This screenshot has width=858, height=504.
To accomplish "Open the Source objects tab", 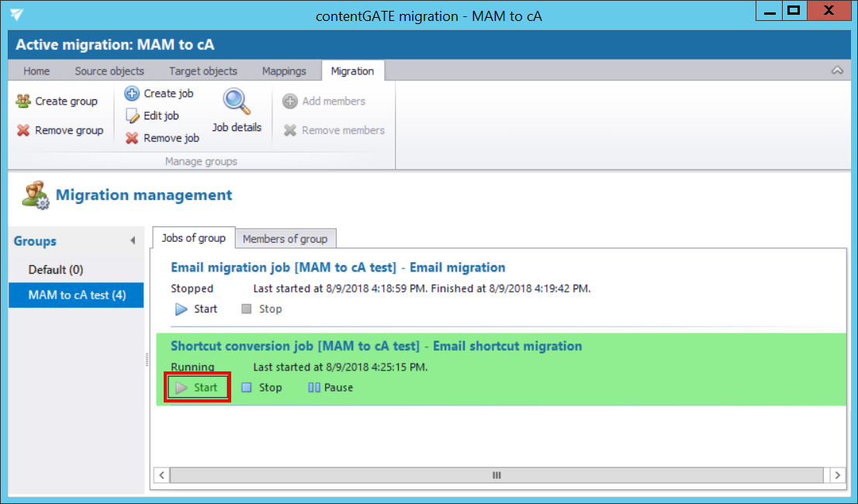I will [x=109, y=71].
